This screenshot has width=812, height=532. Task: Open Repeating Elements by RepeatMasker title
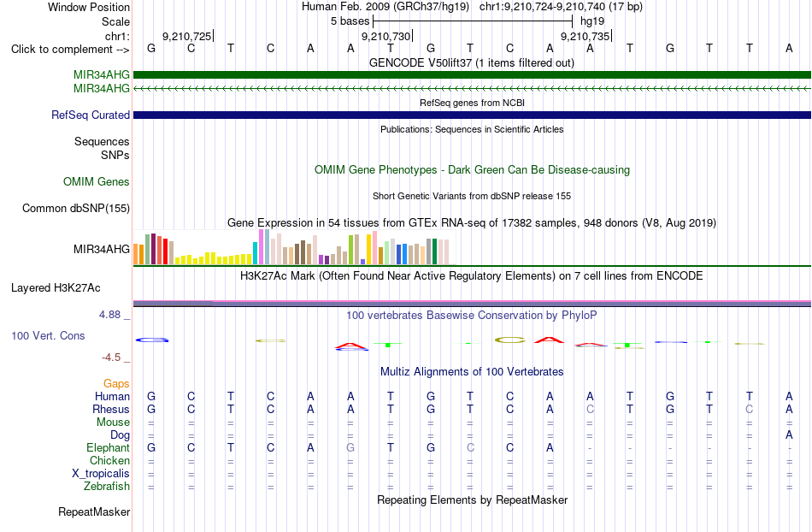[472, 499]
